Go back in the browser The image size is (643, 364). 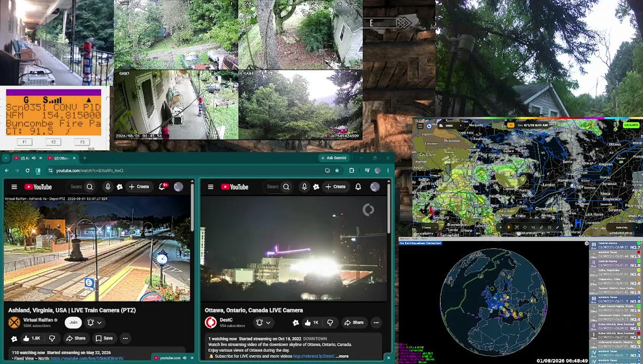[x=7, y=170]
